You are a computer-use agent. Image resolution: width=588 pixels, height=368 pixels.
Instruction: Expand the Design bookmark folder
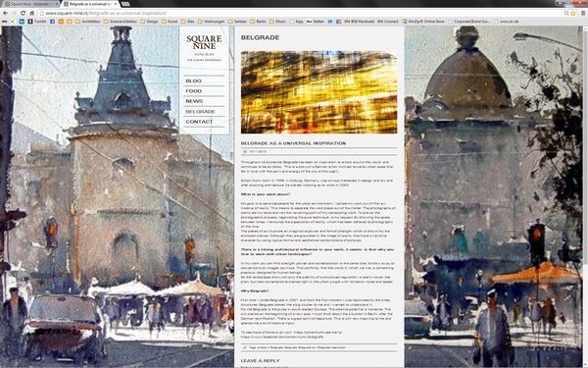149,22
